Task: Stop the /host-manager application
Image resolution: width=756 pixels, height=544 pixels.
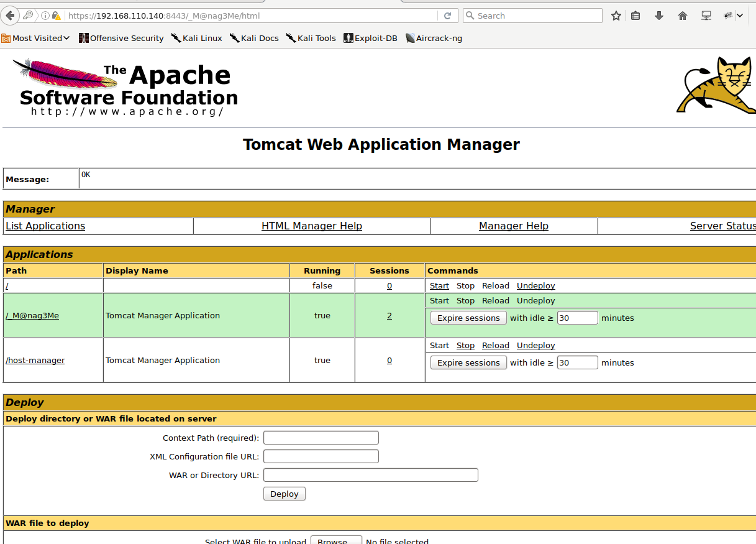Action: coord(465,345)
